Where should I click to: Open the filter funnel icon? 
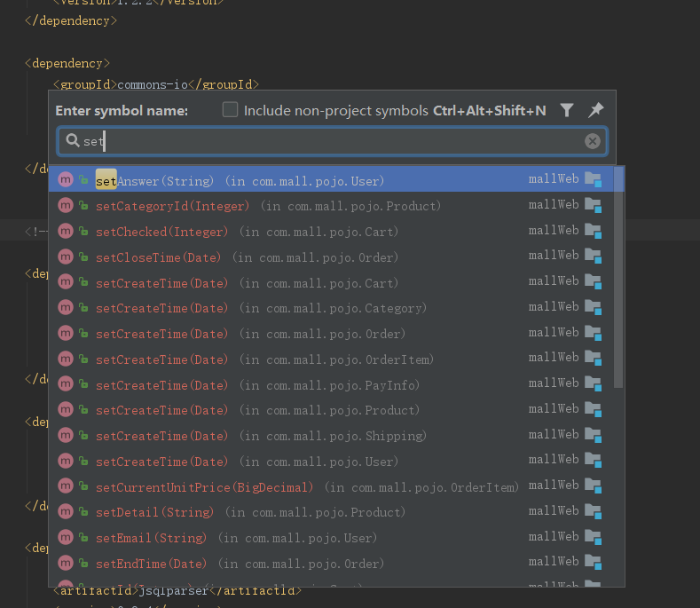tap(567, 110)
